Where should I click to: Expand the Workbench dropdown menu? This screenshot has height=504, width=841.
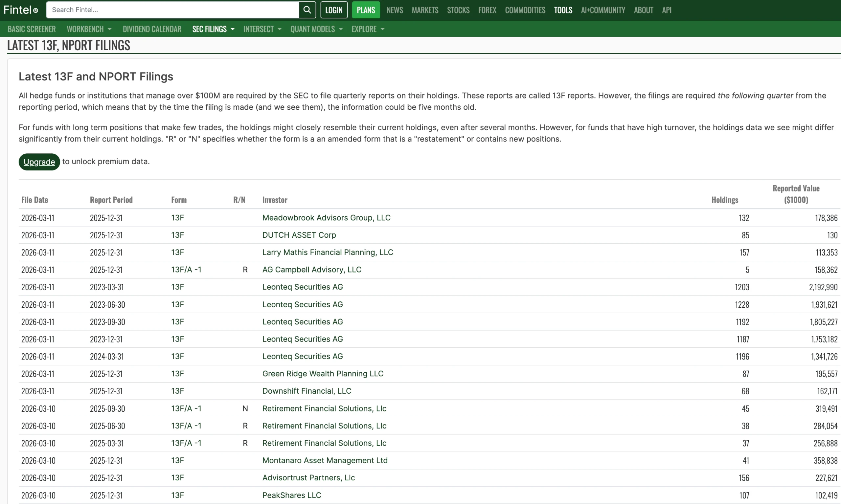click(89, 29)
